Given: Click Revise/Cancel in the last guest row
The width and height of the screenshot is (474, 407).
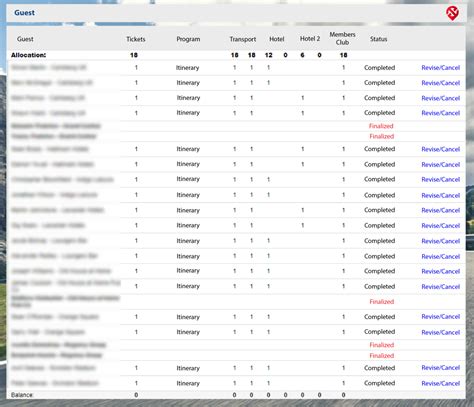Looking at the screenshot, I should point(440,383).
